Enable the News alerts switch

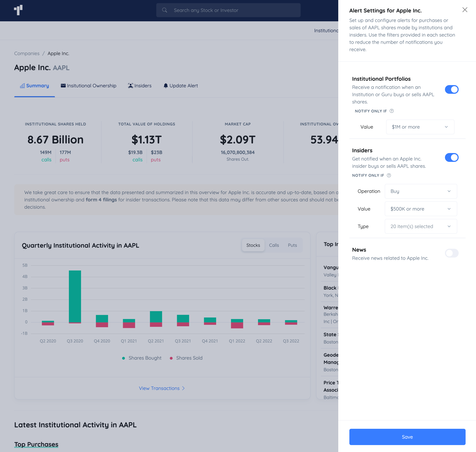click(x=451, y=253)
